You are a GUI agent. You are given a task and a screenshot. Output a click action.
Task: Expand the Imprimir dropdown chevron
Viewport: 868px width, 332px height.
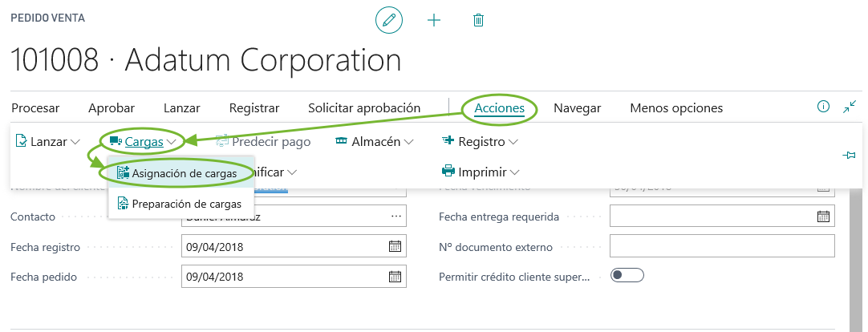point(515,172)
